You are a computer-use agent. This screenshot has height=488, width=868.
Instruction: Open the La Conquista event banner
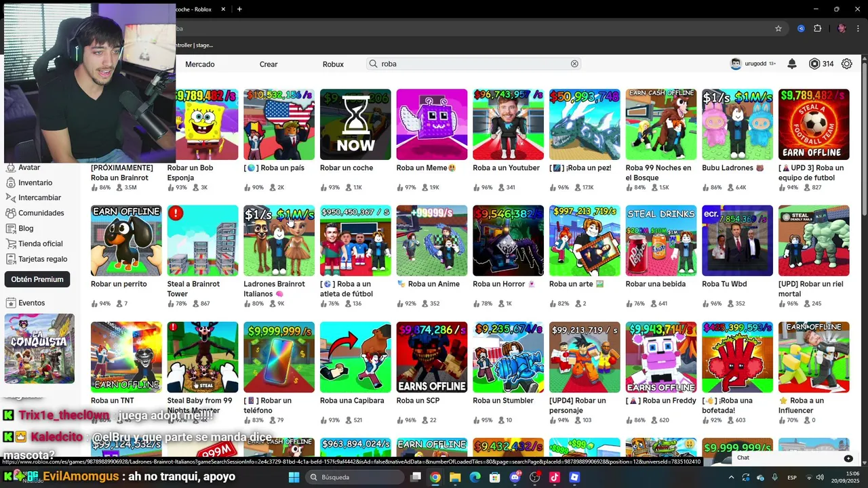pyautogui.click(x=39, y=348)
